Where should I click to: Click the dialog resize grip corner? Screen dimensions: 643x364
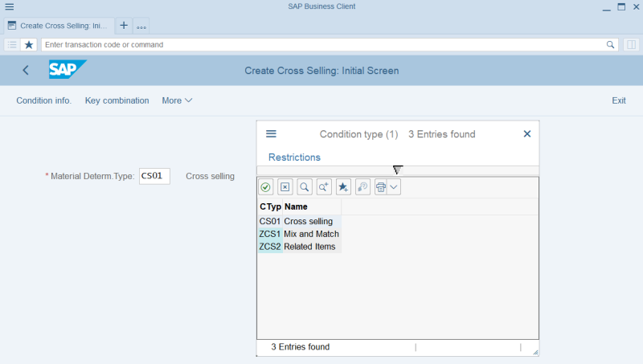535,352
